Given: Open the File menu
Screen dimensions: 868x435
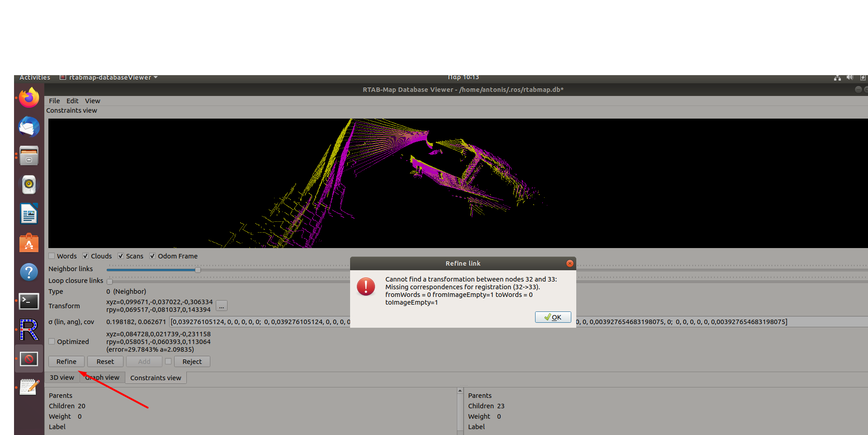Looking at the screenshot, I should pos(54,101).
